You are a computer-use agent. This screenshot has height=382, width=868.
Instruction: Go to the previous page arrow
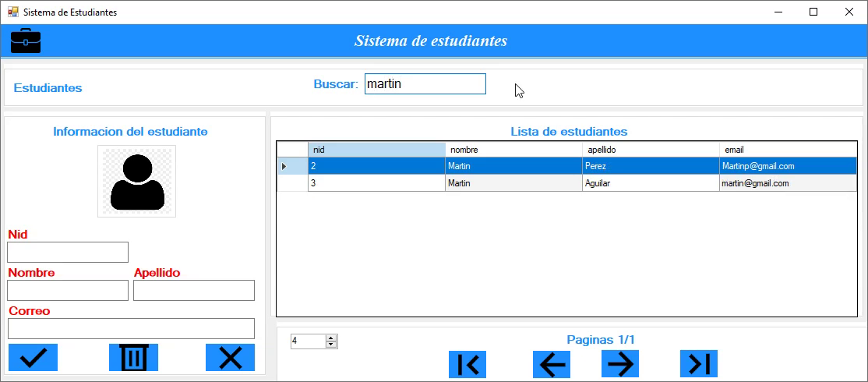pyautogui.click(x=552, y=364)
